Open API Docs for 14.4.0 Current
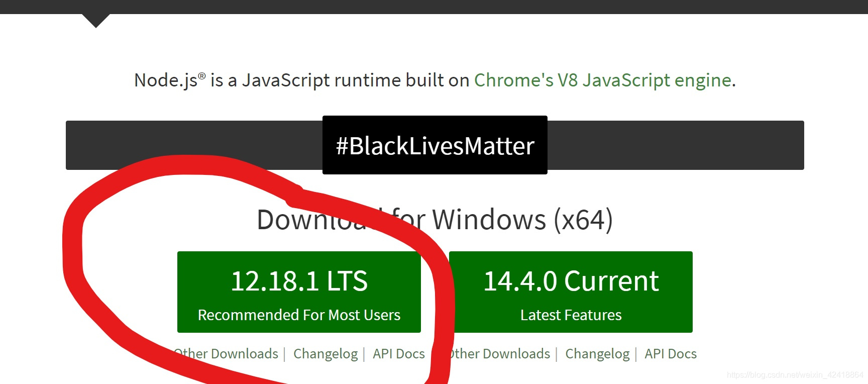Viewport: 868px width, 384px height. click(x=671, y=354)
